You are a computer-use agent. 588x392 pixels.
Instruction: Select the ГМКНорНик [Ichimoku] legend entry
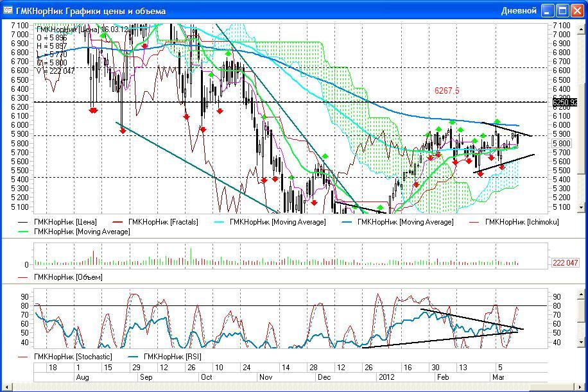[514, 222]
